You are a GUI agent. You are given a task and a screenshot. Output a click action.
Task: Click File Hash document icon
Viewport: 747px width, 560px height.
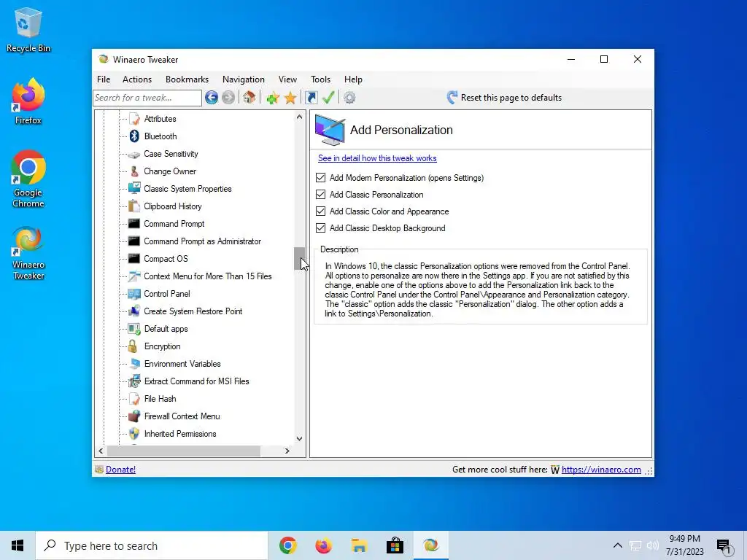tap(134, 399)
